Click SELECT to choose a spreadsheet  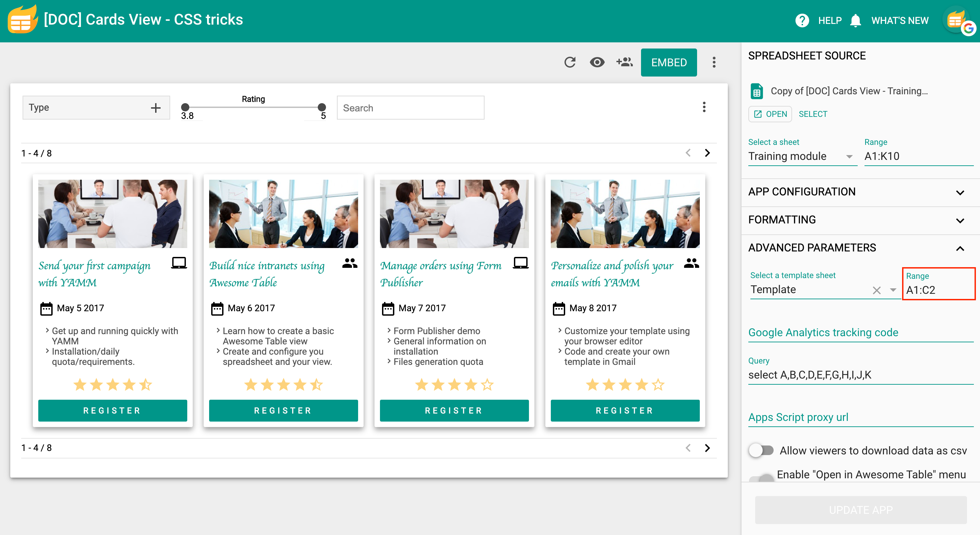pyautogui.click(x=813, y=114)
